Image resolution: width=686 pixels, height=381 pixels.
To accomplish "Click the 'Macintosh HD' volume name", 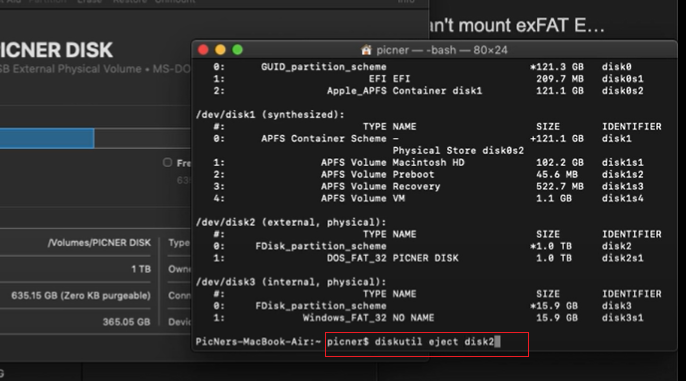I will click(x=428, y=163).
